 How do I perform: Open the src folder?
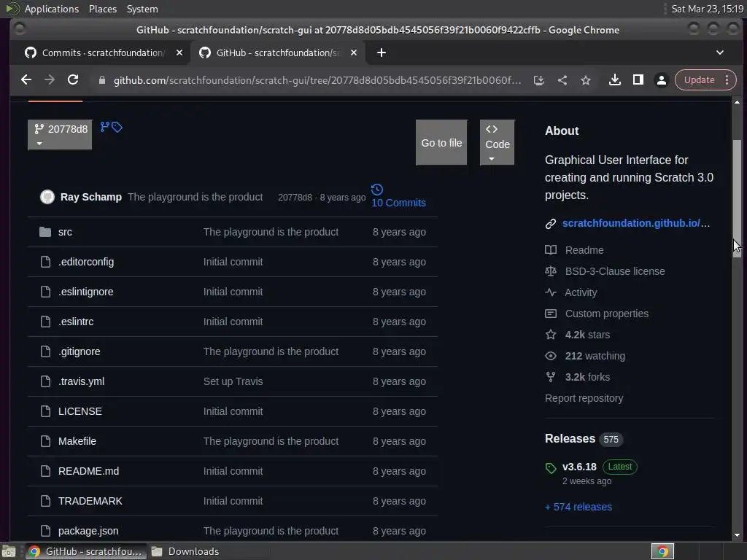pyautogui.click(x=65, y=232)
